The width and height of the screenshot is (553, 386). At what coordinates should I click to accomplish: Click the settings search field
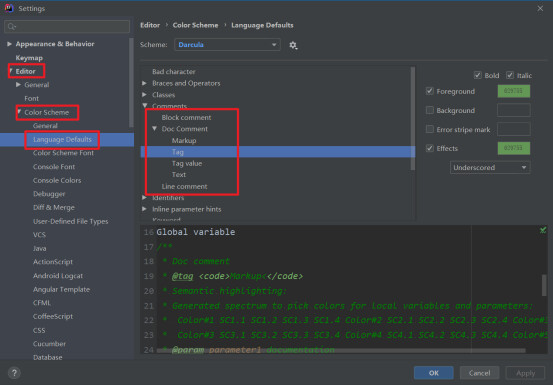(67, 26)
